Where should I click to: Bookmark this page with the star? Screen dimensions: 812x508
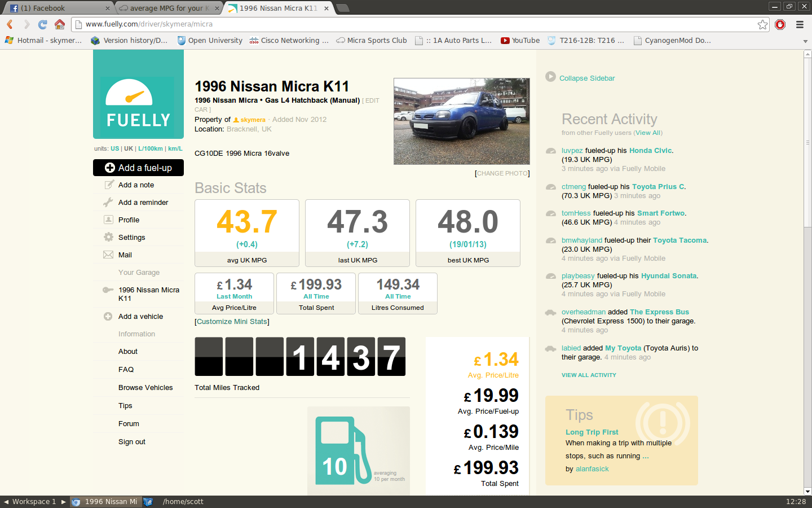click(762, 24)
